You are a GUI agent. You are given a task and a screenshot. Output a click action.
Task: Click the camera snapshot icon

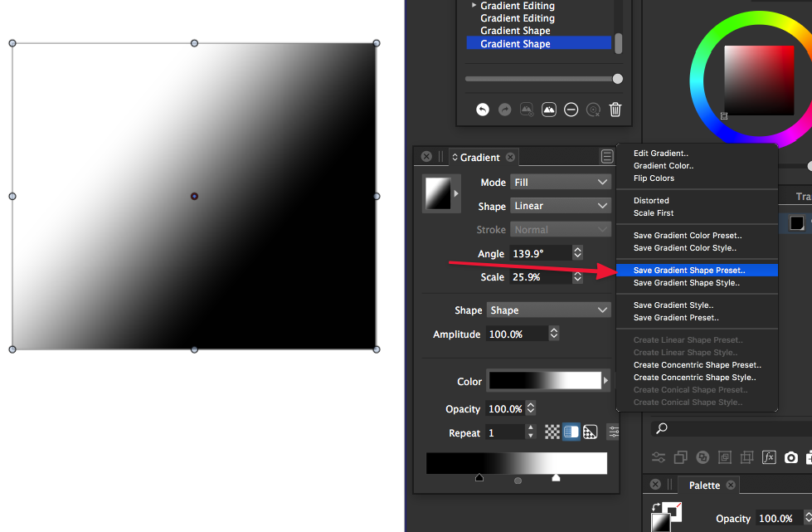(791, 457)
